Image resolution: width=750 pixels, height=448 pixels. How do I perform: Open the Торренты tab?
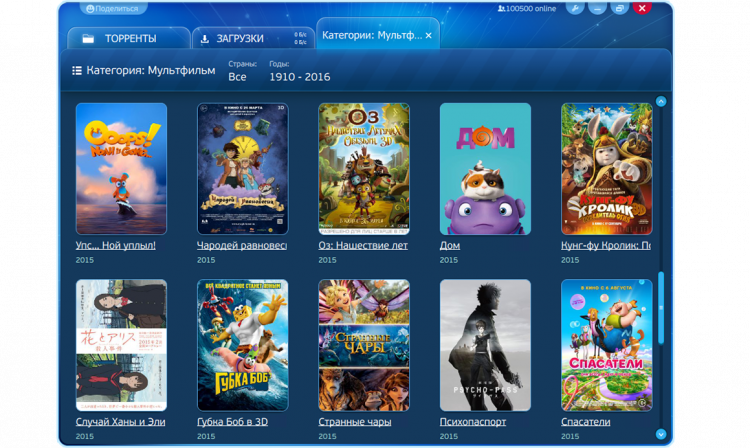[x=129, y=38]
